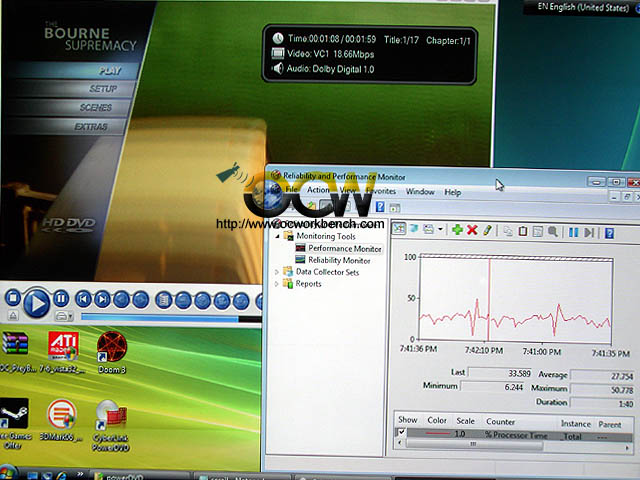
Task: Click PowerDVD step forward round button
Action: click(140, 300)
